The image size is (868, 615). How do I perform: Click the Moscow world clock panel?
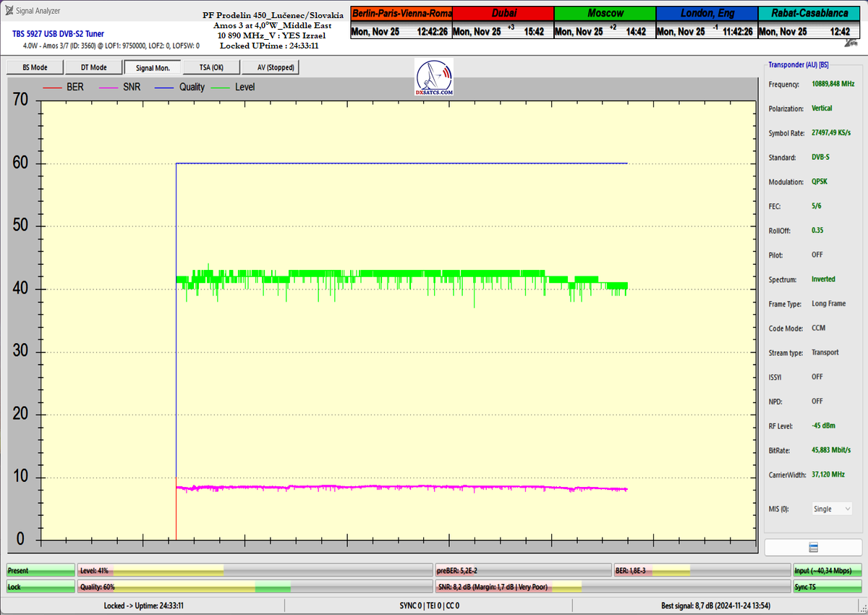click(605, 22)
